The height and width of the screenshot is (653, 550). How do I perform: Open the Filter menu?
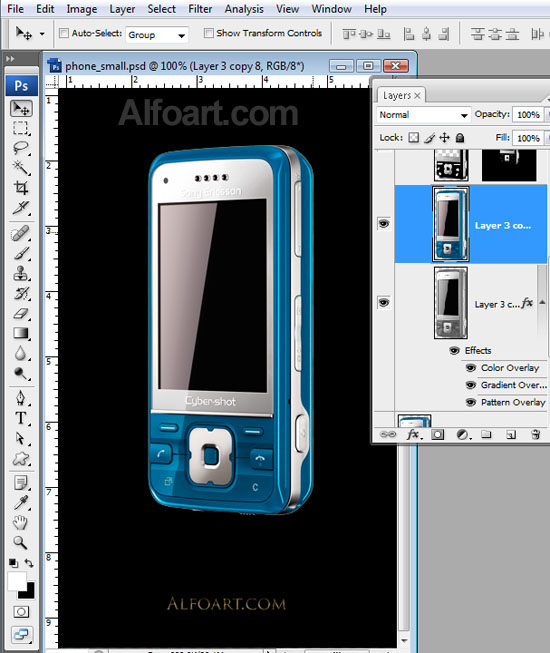[200, 9]
